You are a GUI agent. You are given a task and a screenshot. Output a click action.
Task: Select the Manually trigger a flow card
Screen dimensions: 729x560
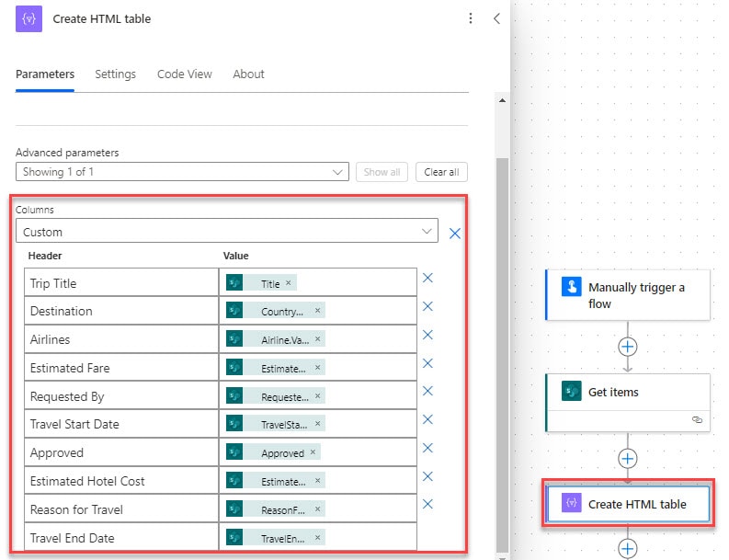pyautogui.click(x=628, y=295)
